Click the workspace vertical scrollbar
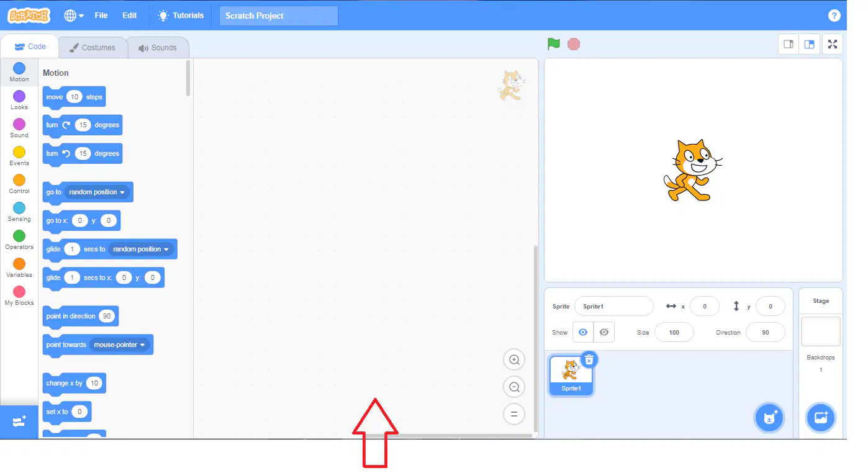Screen dimensions: 868x473 click(536, 338)
